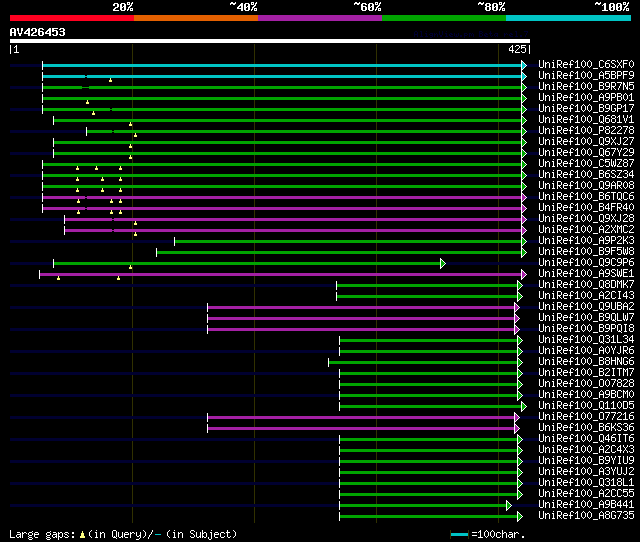Open the UniRef100_A5BPF9 entry

586,76
